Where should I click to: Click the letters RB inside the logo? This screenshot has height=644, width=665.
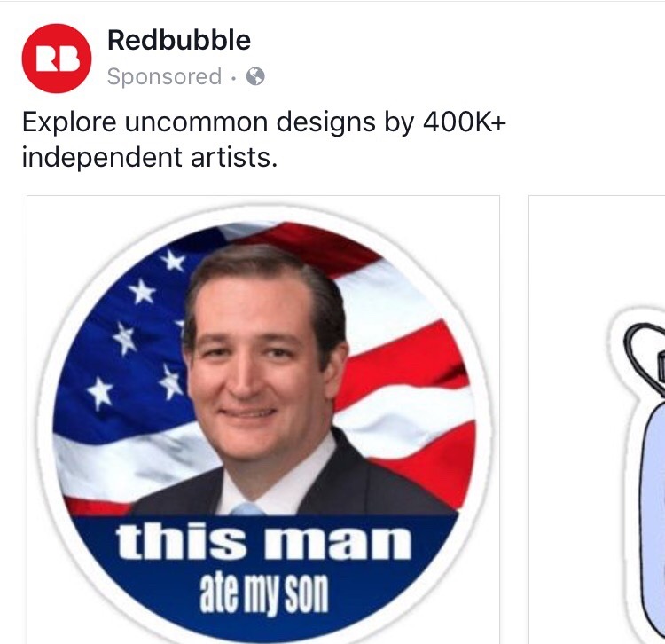click(x=58, y=59)
